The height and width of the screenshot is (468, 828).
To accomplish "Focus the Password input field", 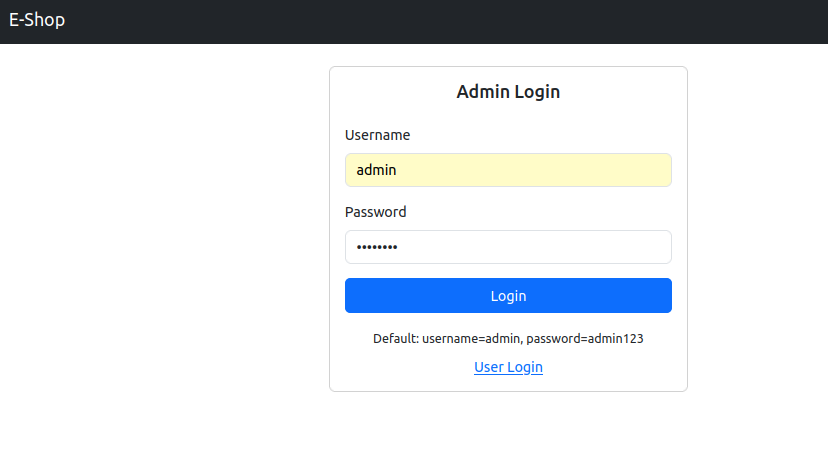I will click(x=508, y=247).
